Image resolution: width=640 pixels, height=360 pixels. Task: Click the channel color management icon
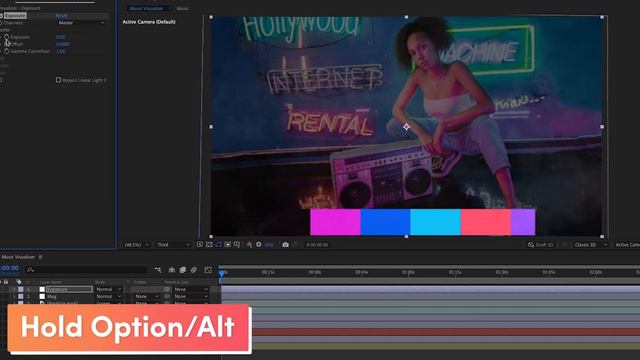click(249, 244)
